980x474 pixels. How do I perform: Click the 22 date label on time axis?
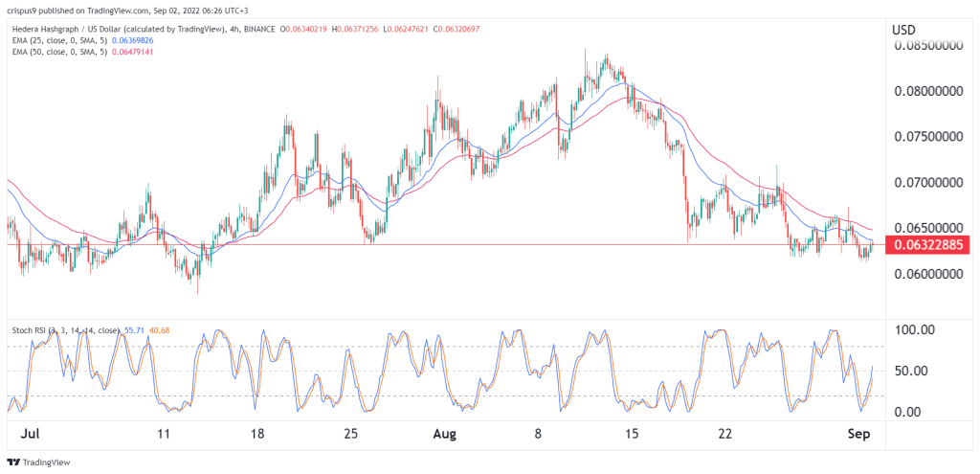click(x=725, y=433)
